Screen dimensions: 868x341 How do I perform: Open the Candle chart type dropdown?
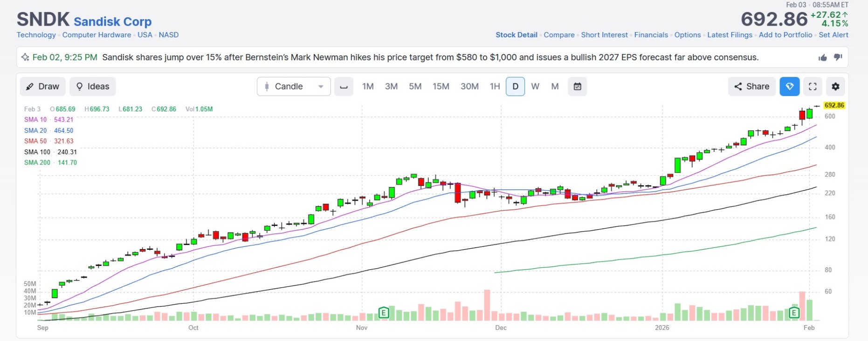tap(294, 87)
